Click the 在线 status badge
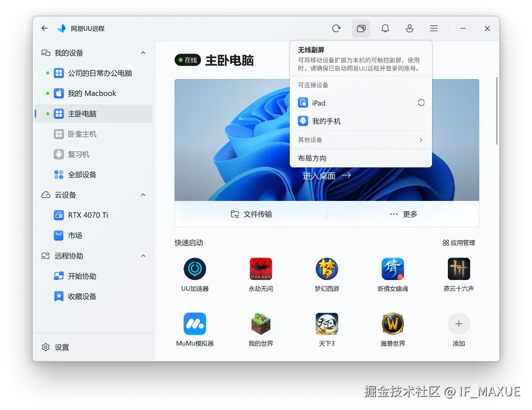 188,60
